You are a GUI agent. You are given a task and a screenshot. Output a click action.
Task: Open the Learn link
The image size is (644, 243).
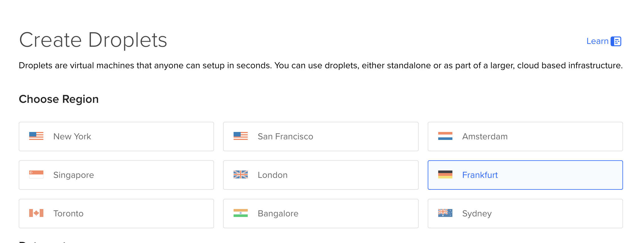[x=597, y=41]
